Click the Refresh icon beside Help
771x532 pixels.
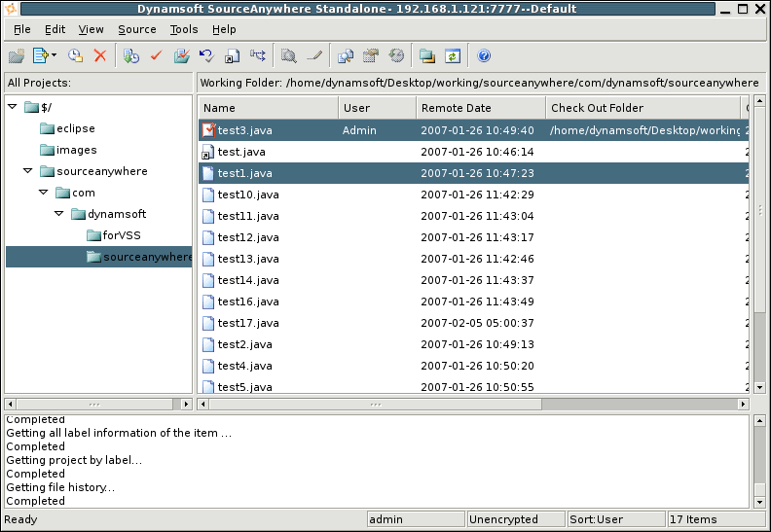click(452, 56)
